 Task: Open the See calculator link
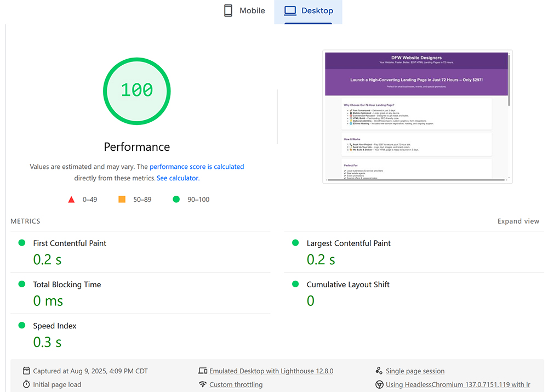point(179,178)
